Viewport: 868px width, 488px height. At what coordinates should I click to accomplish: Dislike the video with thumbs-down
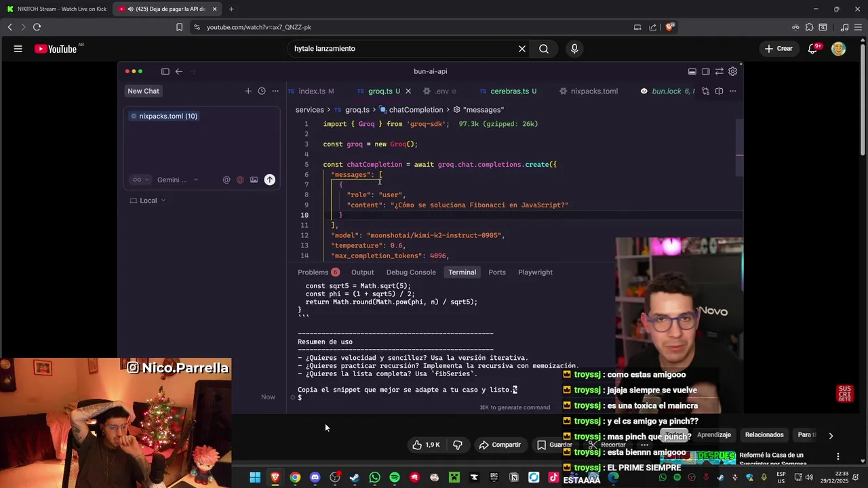point(458,445)
